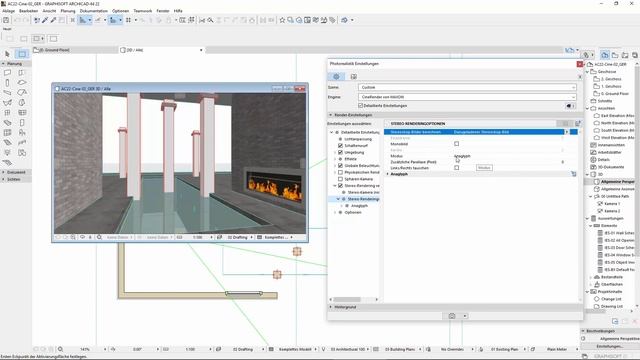The width and height of the screenshot is (640, 360).
Task: Enable the Physikalischer Renderer checkbox
Action: (340, 172)
